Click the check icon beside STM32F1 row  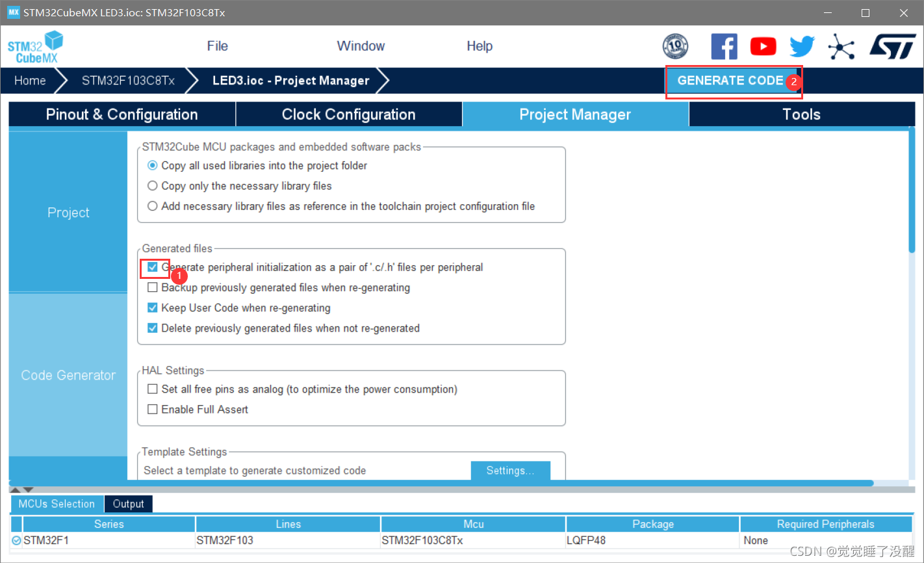pos(16,540)
